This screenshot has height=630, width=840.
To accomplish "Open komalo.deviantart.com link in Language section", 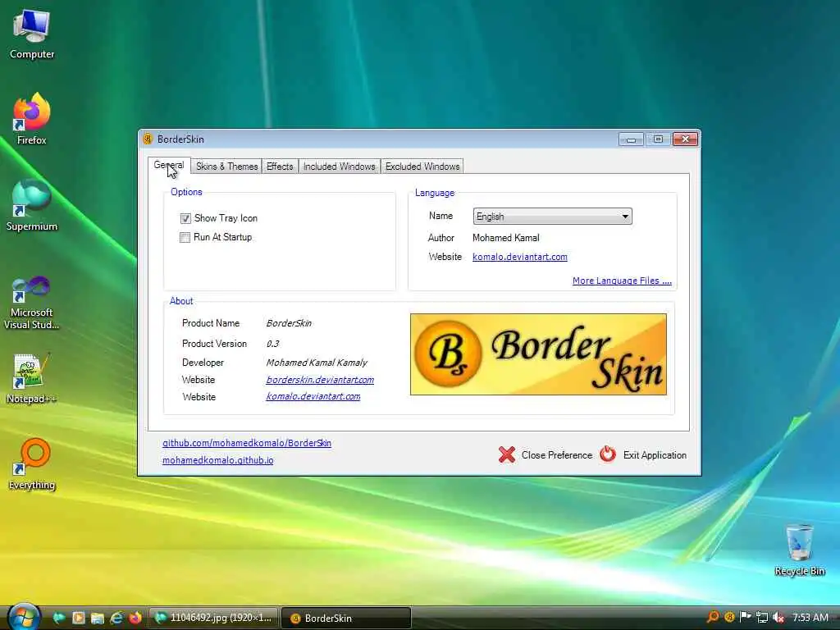I will pos(519,257).
